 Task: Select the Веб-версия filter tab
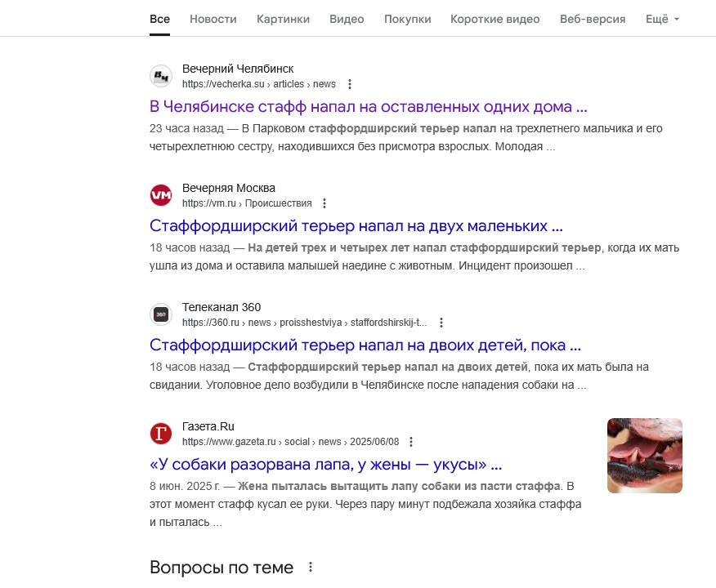point(593,19)
